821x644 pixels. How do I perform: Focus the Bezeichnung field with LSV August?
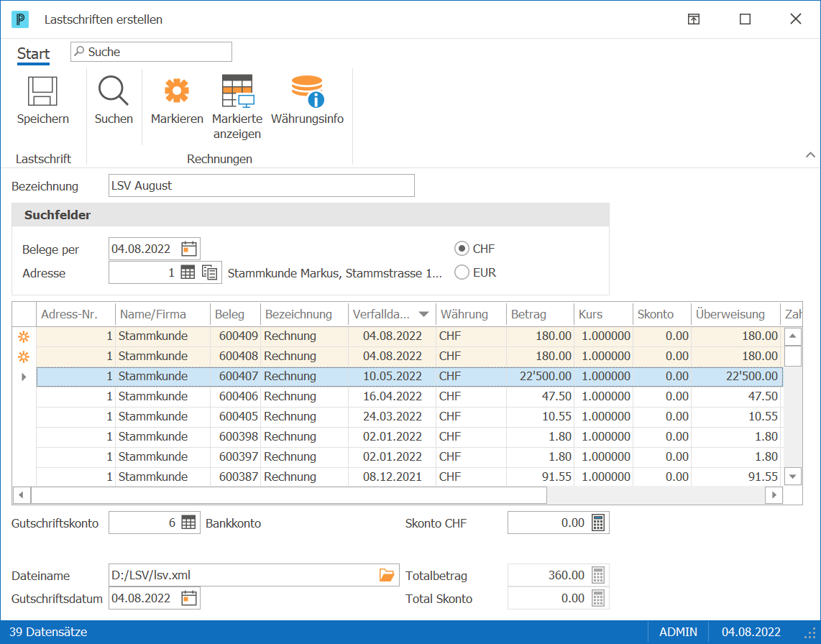coord(261,185)
